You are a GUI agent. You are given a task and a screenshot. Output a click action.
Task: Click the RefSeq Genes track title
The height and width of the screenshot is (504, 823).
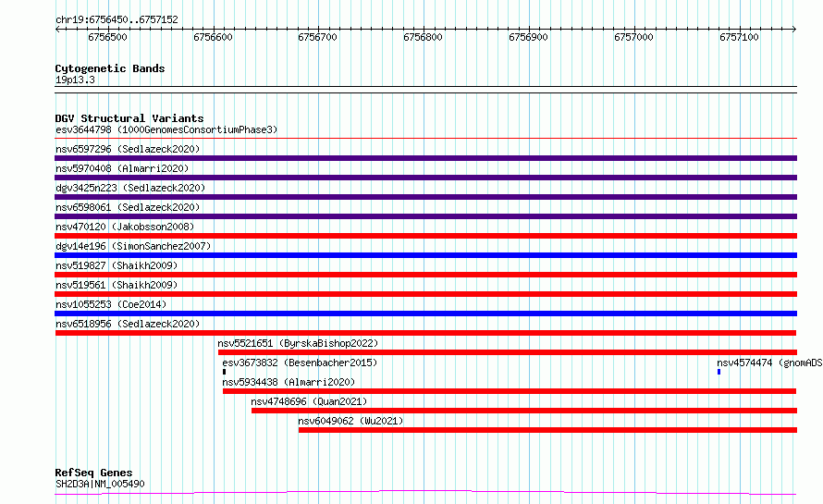click(93, 473)
